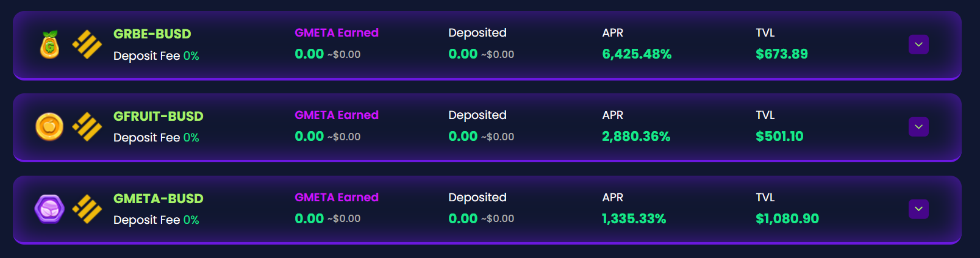Click the GRBE pear token icon

(49, 45)
